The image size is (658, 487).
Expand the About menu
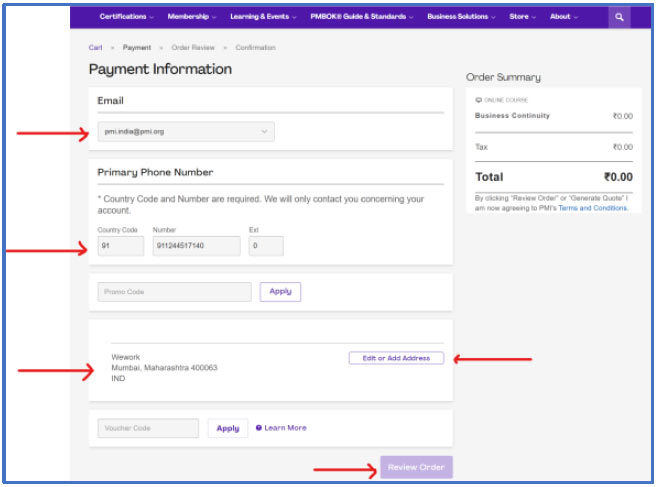tap(564, 17)
